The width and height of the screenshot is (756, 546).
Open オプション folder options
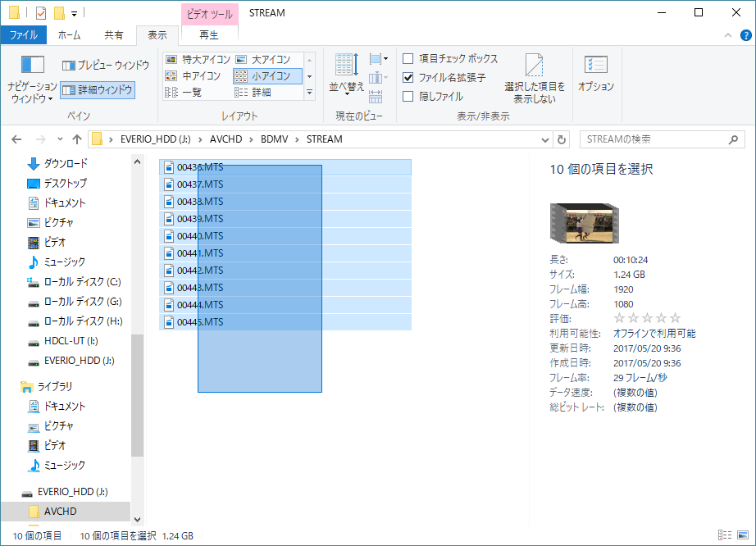[596, 74]
